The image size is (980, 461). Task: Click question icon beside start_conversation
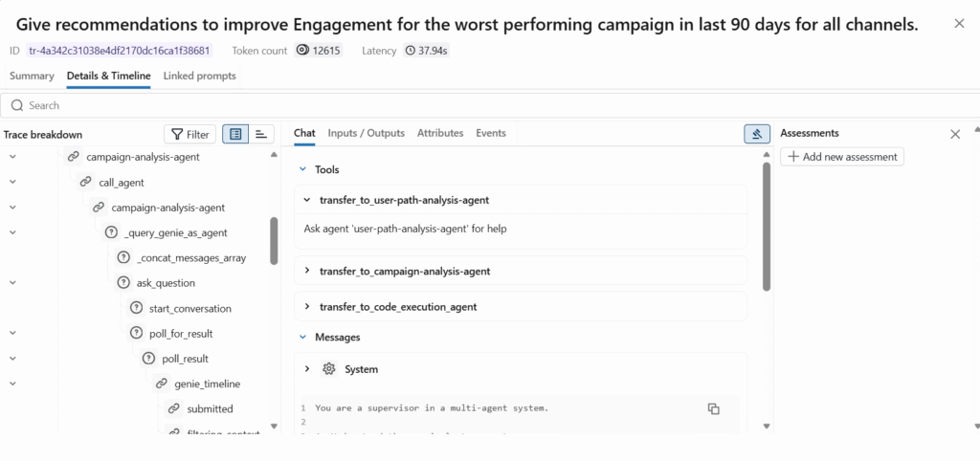click(136, 308)
